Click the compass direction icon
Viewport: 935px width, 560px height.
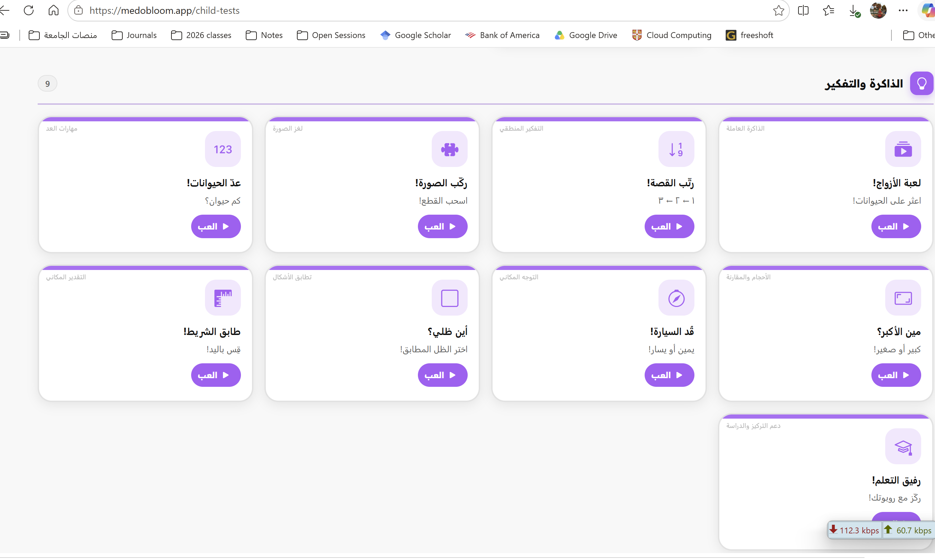(676, 298)
